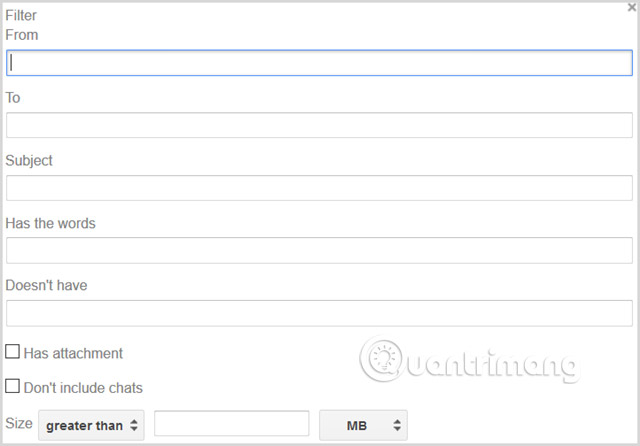Open the greater than size dropdown

click(x=91, y=425)
